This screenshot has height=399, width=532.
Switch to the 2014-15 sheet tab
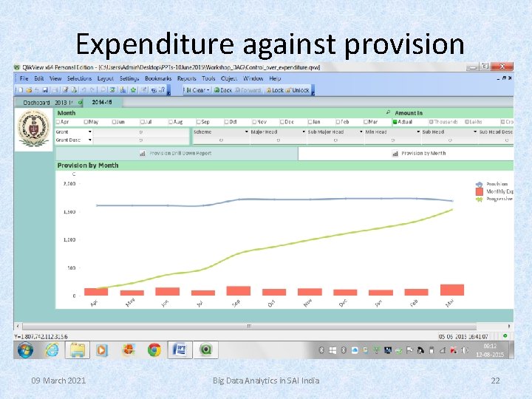click(102, 102)
